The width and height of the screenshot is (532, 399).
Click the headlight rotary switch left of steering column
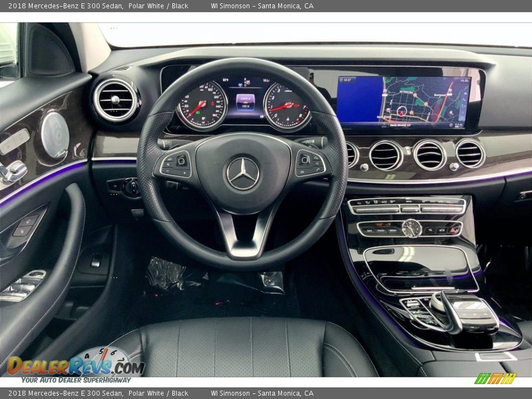click(131, 187)
